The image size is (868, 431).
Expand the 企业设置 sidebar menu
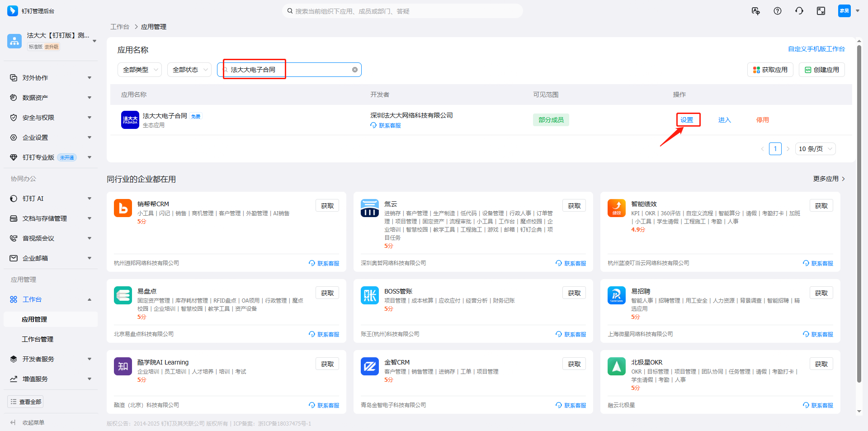[x=51, y=137]
